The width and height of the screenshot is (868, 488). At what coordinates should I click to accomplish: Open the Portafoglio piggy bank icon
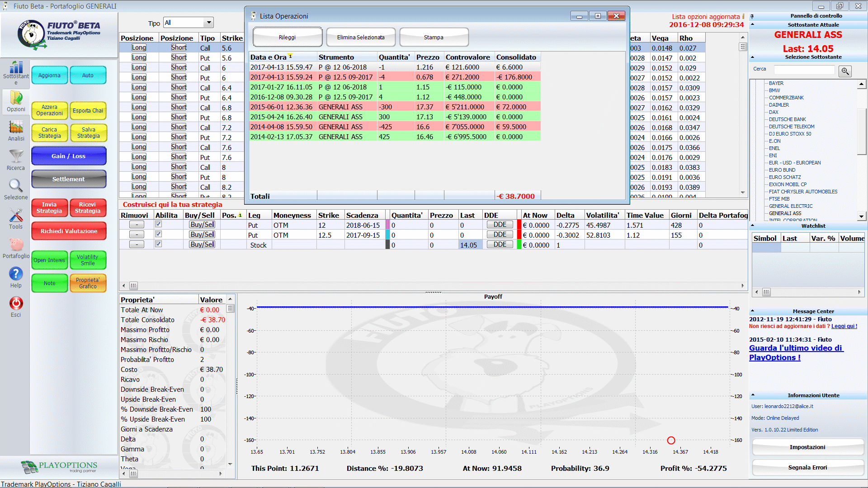tap(16, 244)
